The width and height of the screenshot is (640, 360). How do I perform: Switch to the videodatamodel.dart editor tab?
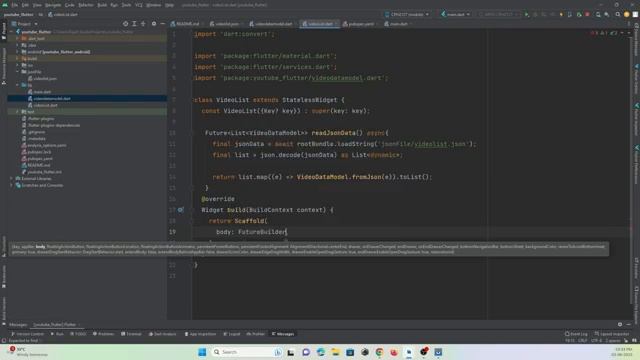271,24
